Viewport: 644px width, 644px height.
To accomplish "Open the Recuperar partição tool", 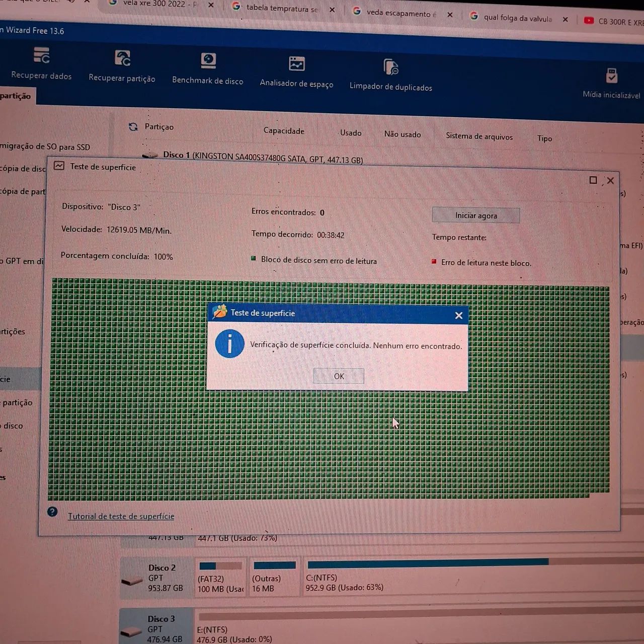I will [x=122, y=66].
